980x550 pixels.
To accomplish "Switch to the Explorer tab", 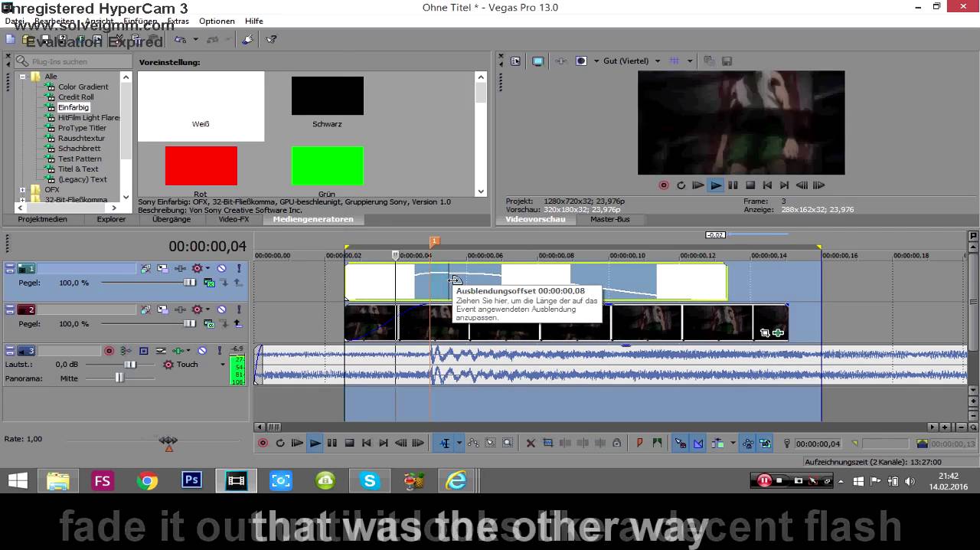I will pyautogui.click(x=111, y=219).
